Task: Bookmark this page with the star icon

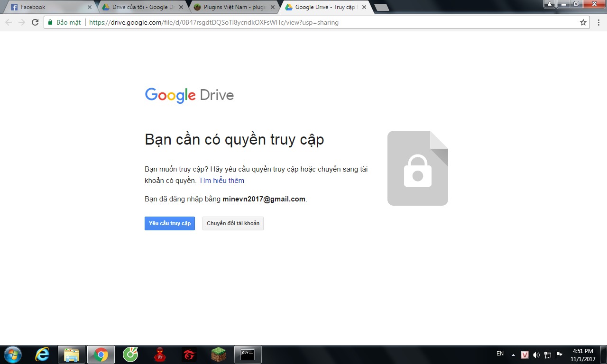Action: [x=583, y=22]
